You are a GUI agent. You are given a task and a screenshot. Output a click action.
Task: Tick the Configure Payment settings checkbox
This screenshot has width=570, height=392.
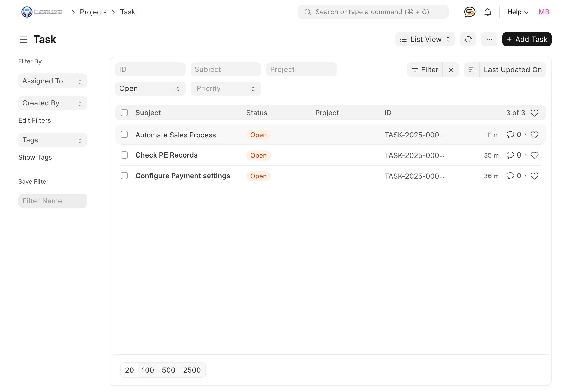[x=124, y=176]
